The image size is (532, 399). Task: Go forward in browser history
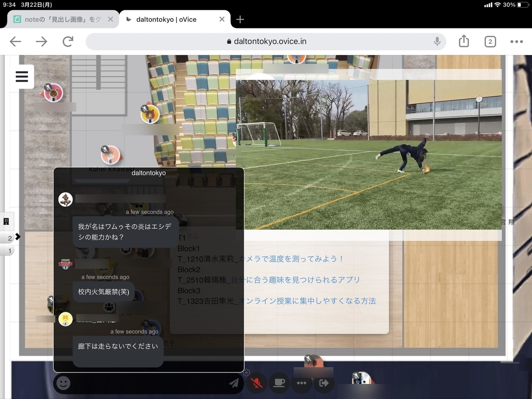(41, 42)
